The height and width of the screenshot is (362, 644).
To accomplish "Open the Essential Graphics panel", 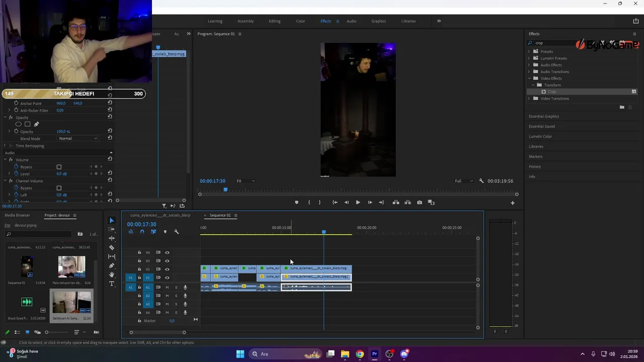I will coord(544,116).
